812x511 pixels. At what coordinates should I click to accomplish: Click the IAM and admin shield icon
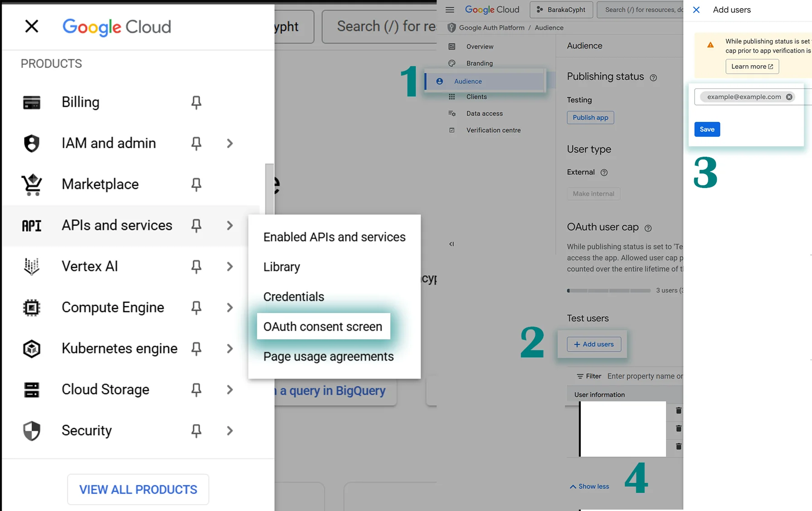(x=32, y=143)
